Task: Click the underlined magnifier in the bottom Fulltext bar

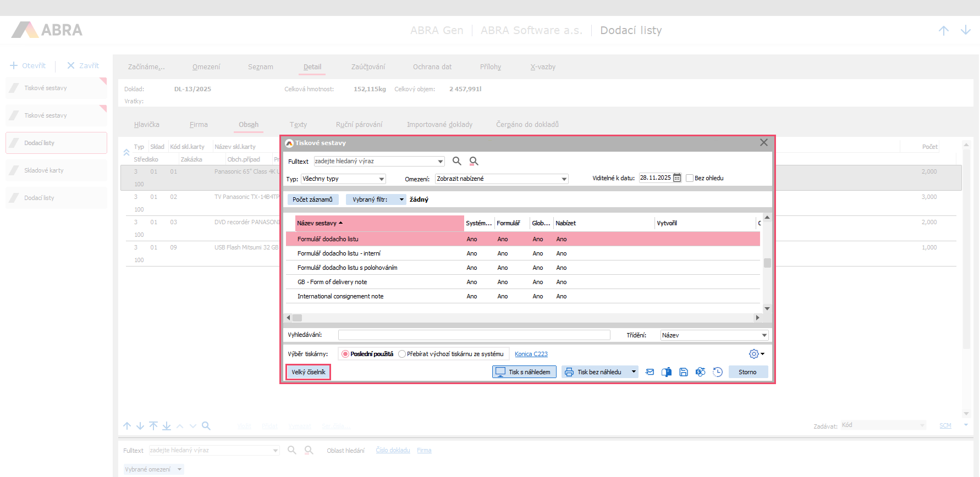Action: tap(309, 450)
